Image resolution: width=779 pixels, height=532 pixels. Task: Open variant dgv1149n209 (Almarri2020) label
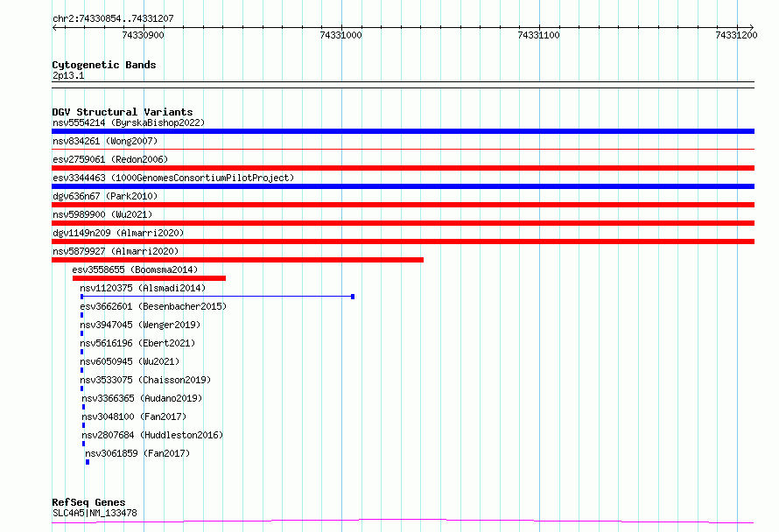(118, 233)
